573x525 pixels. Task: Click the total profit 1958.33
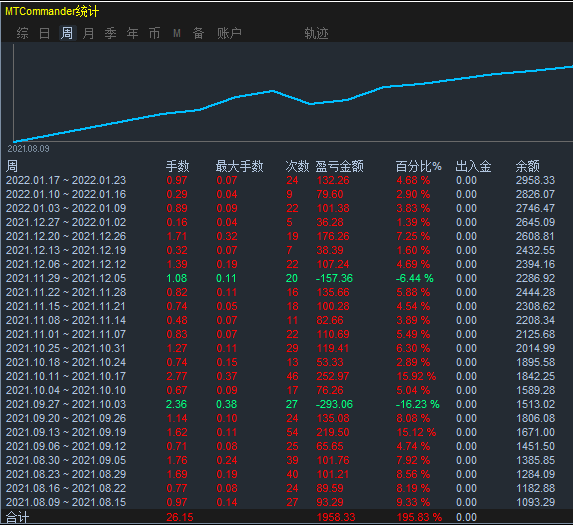[x=336, y=517]
